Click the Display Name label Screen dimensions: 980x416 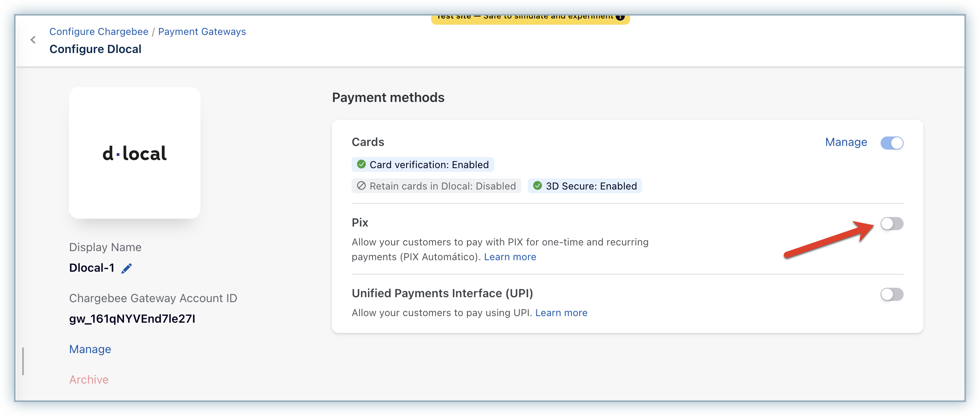point(105,247)
